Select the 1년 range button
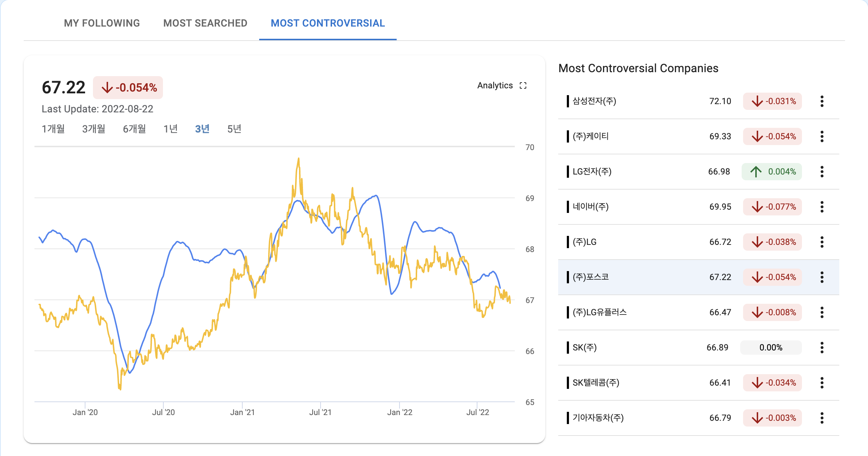The height and width of the screenshot is (456, 868). [171, 129]
